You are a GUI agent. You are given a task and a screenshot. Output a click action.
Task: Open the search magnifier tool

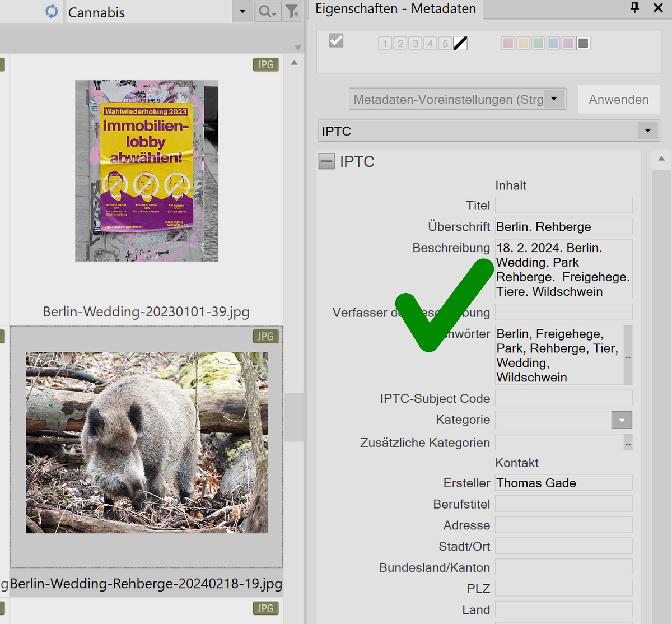267,11
